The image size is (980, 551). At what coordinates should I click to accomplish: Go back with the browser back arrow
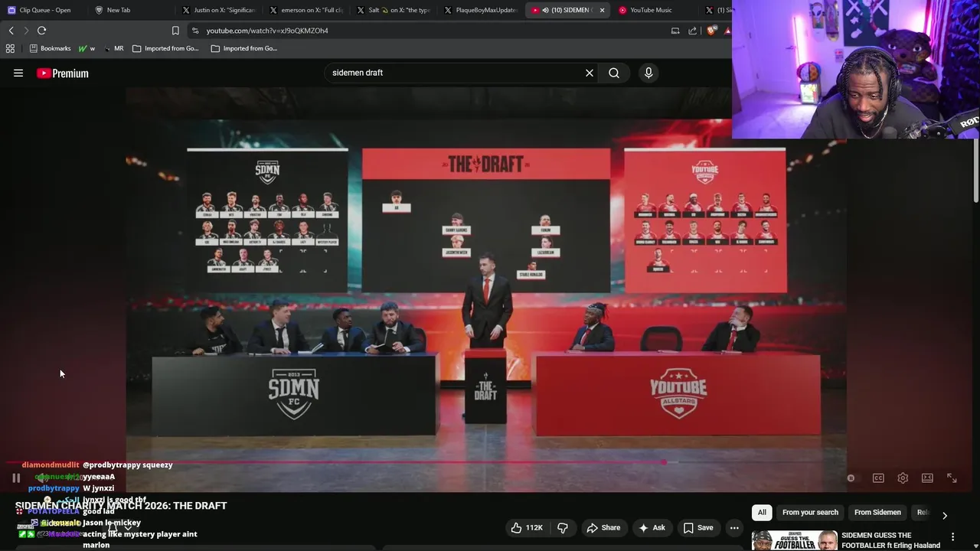pos(11,31)
